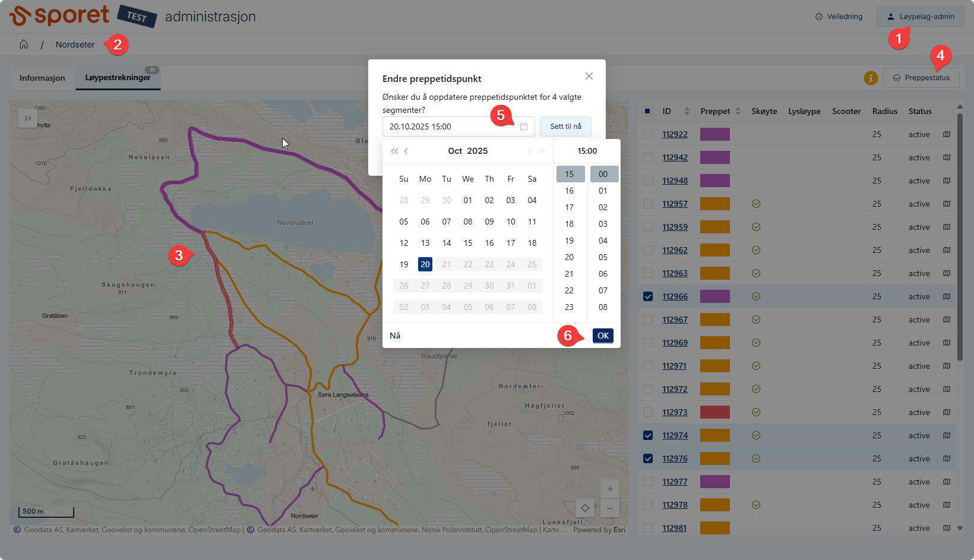Confirm date selection with OK button
The height and width of the screenshot is (560, 974).
pos(603,336)
